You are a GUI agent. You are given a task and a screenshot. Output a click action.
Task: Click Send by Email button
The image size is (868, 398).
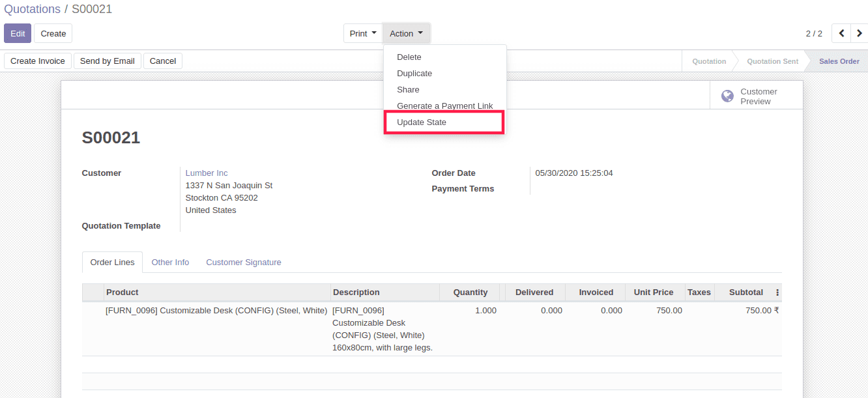(x=108, y=61)
